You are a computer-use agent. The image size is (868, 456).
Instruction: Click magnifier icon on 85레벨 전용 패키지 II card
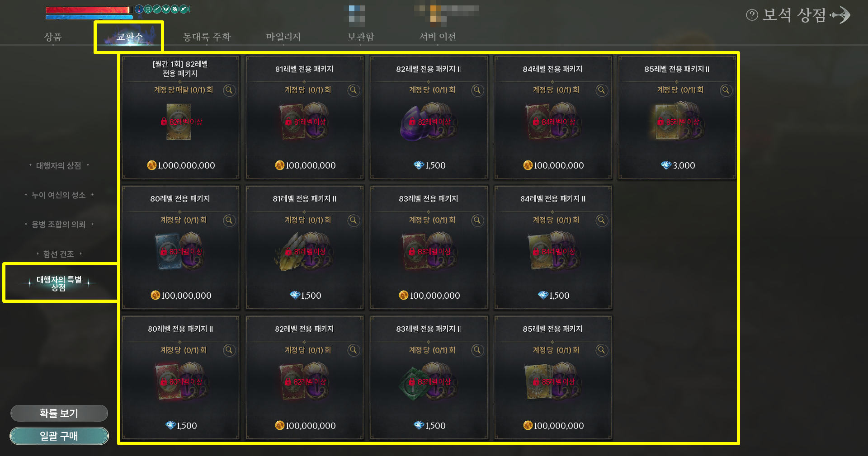pyautogui.click(x=726, y=90)
